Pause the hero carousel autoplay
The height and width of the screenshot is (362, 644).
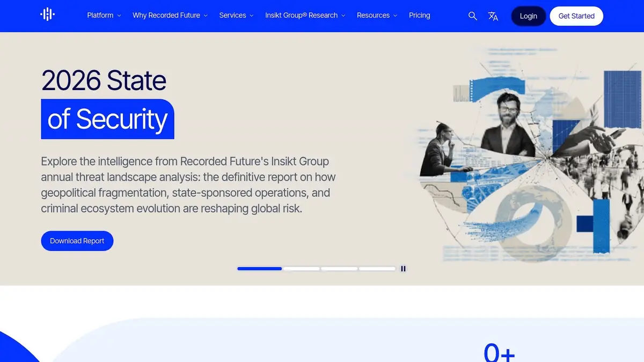click(403, 269)
